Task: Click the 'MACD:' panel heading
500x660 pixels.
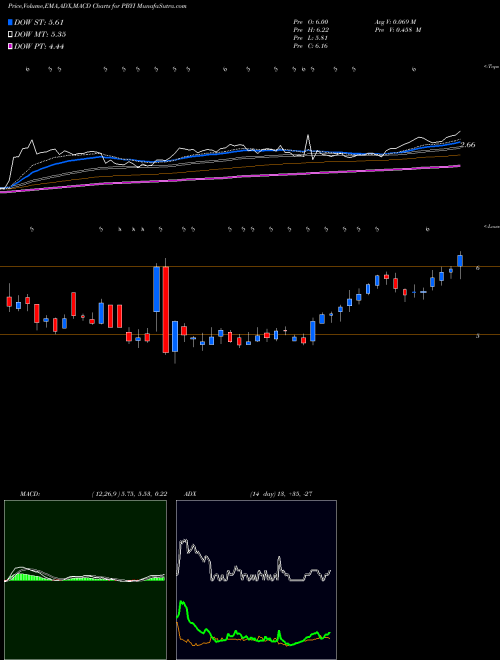Action: point(30,494)
